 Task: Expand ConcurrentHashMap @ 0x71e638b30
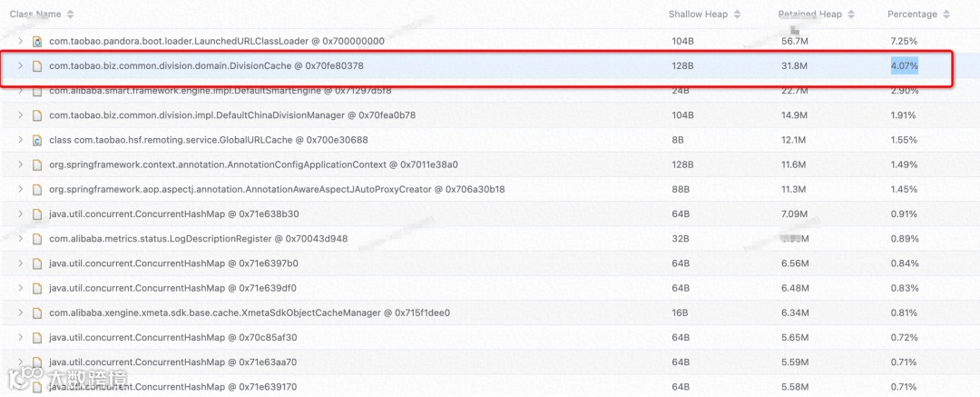pos(20,214)
